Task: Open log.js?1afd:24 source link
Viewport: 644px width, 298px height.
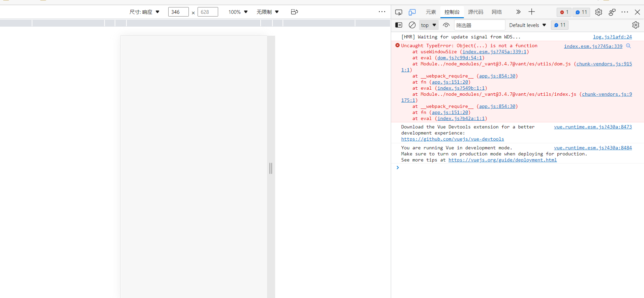Action: click(612, 37)
